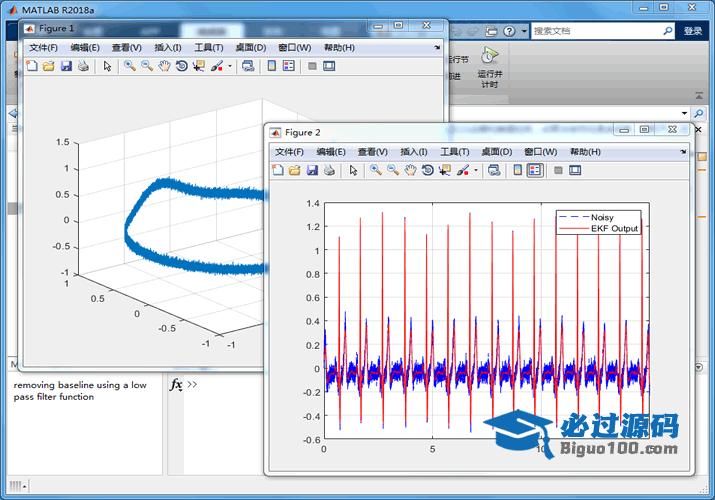715x500 pixels.
Task: Activate Data Cursor tool in Figure 1
Action: coord(198,67)
